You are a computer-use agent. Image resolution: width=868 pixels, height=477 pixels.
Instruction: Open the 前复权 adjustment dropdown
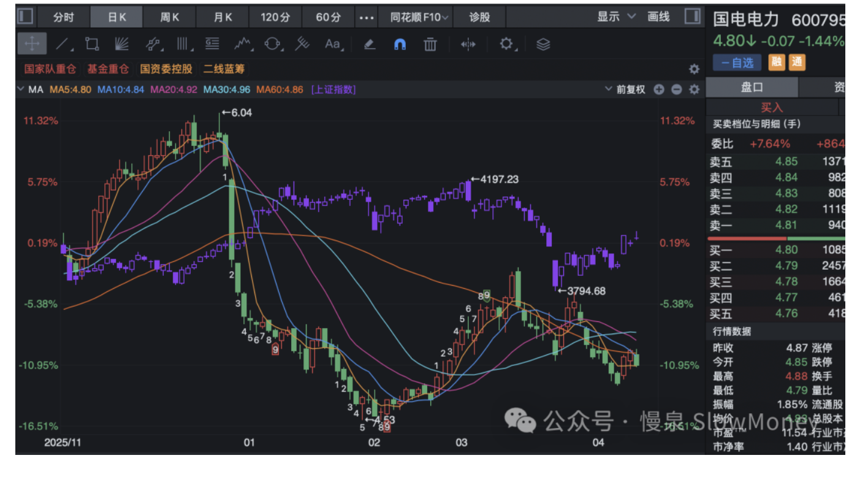[625, 90]
